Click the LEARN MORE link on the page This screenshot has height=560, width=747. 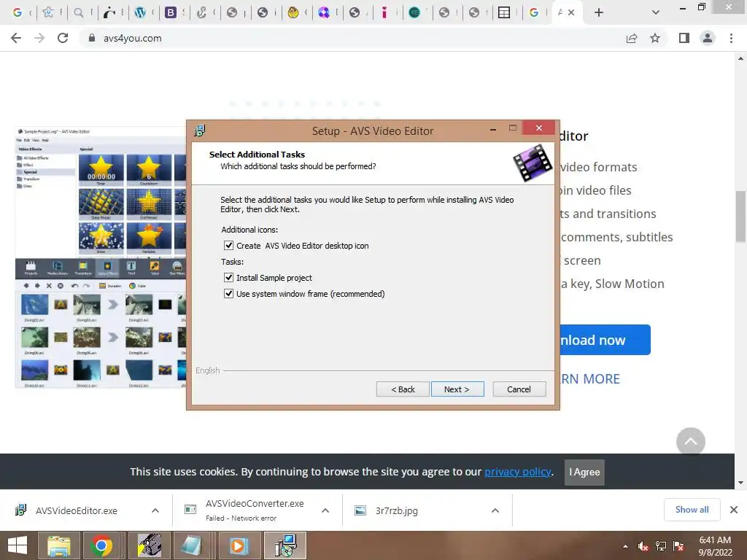click(590, 379)
